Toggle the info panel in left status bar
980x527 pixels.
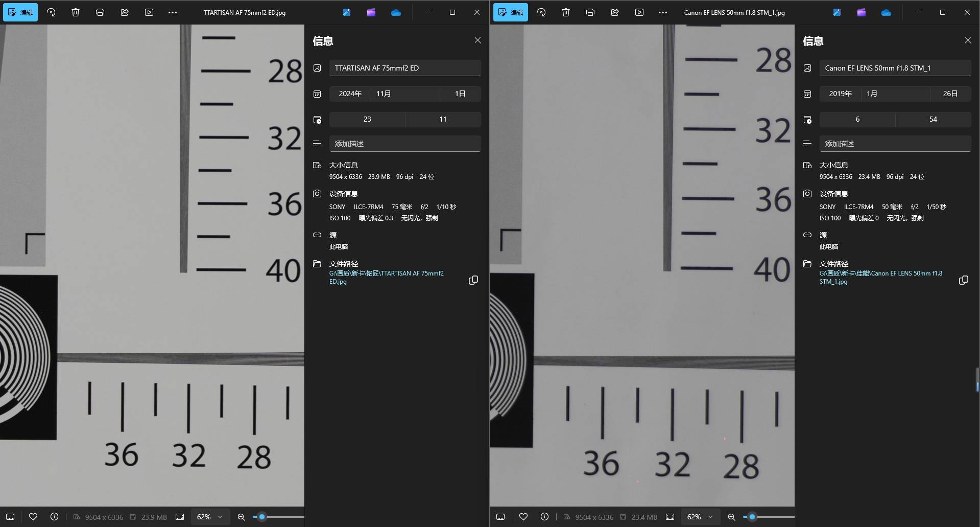click(x=54, y=517)
